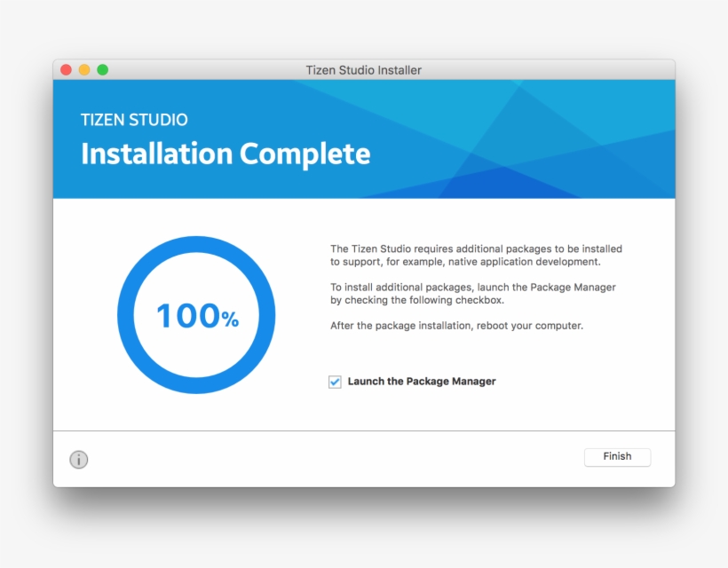Click the Finish button
The width and height of the screenshot is (728, 568).
click(x=617, y=457)
